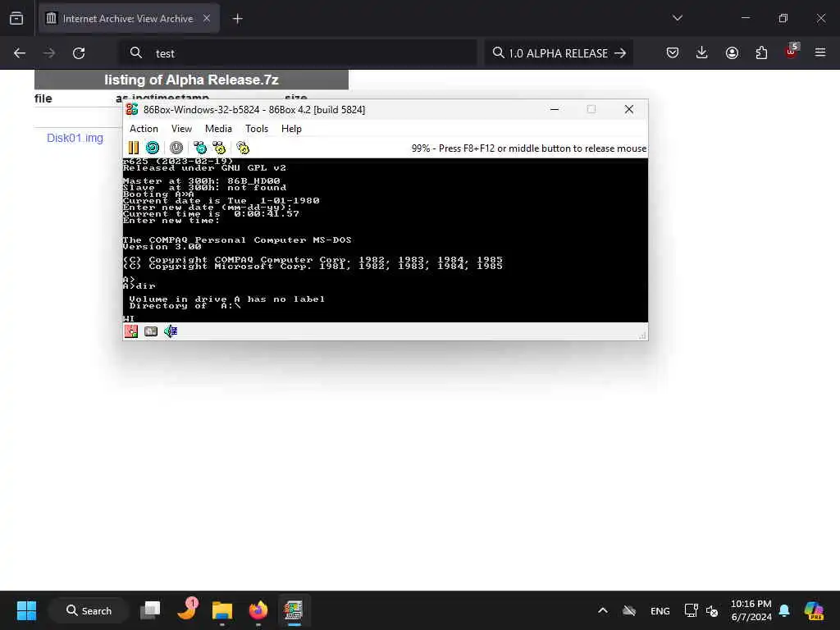Send Ctrl+Alt+Esc via toolbar icon
The width and height of the screenshot is (840, 630).
tap(219, 148)
